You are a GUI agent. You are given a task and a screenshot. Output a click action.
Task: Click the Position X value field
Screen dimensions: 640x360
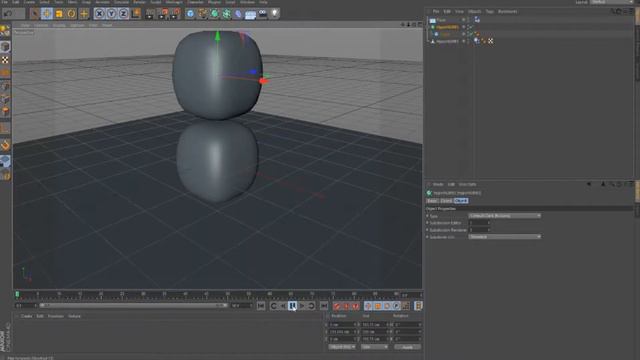342,325
